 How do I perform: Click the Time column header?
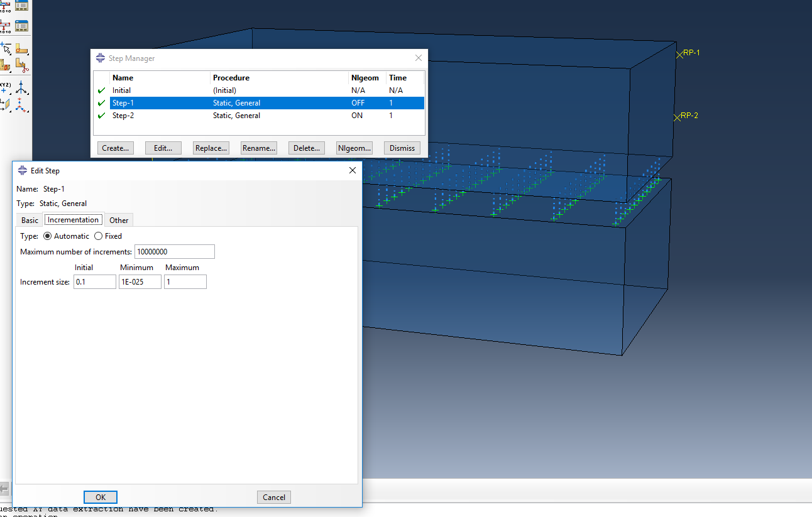(398, 78)
